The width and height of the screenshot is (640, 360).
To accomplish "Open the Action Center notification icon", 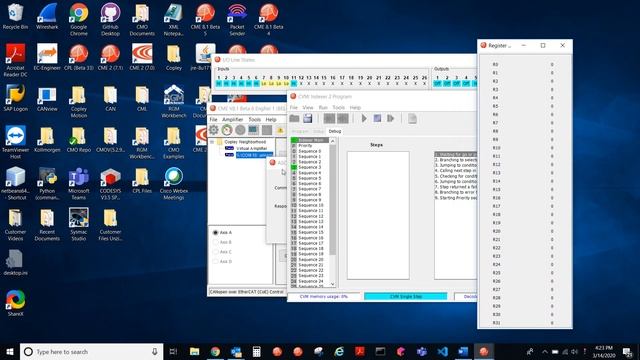I will click(628, 351).
